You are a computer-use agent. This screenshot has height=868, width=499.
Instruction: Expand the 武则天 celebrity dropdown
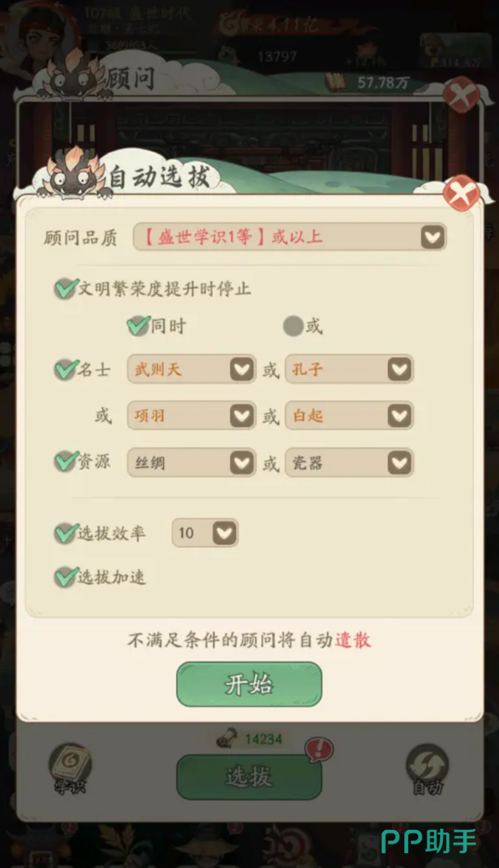[192, 370]
